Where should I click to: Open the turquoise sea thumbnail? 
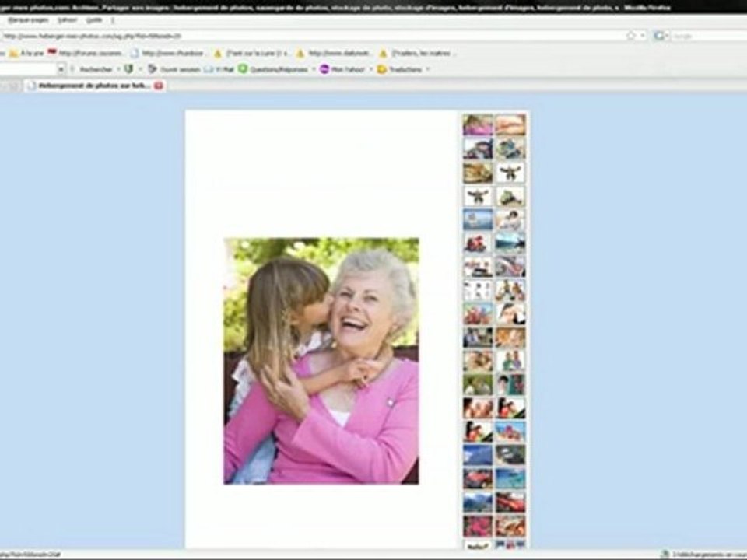510,478
